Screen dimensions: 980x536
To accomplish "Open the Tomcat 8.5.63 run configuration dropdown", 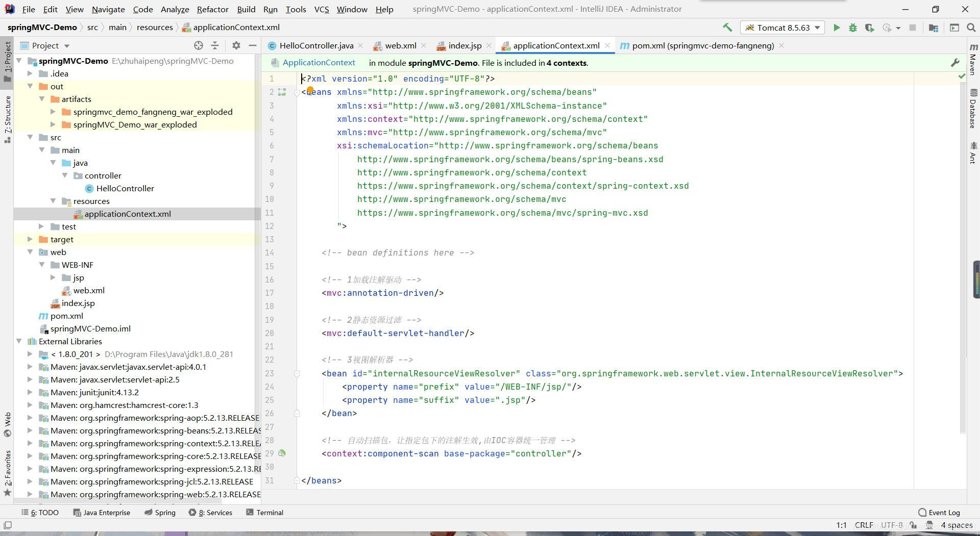I will click(782, 28).
